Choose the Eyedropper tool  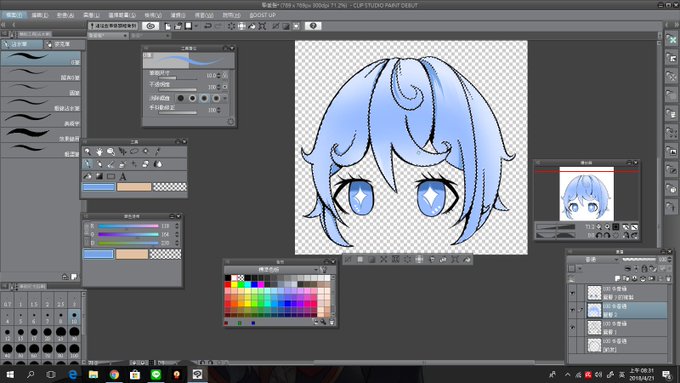157,152
